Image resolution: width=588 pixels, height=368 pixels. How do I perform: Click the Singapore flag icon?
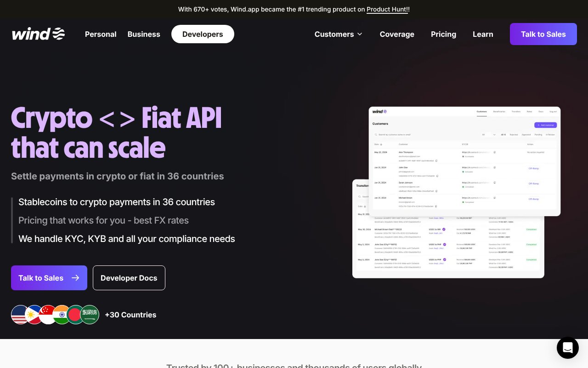coord(47,315)
